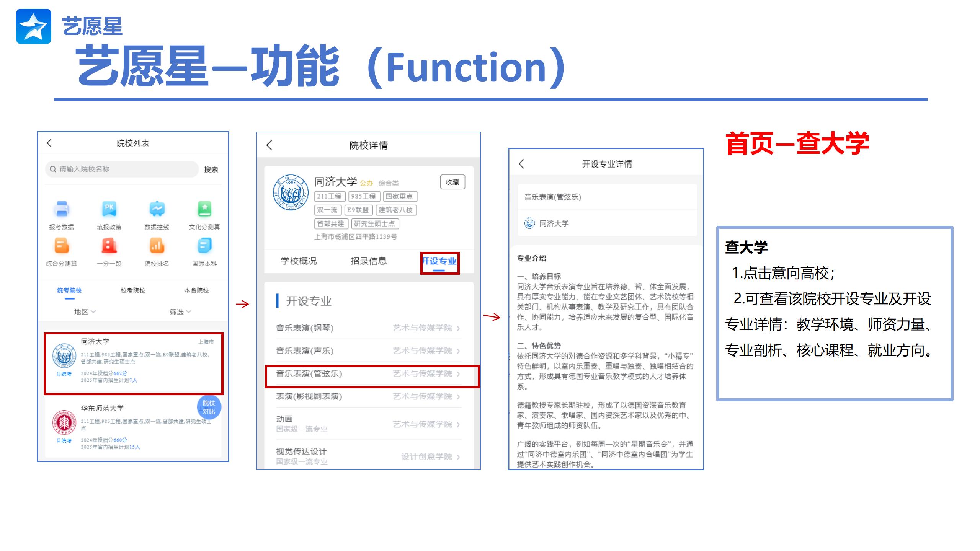The width and height of the screenshot is (980, 551).
Task: Tap the floating 院校对比 button
Action: click(209, 408)
